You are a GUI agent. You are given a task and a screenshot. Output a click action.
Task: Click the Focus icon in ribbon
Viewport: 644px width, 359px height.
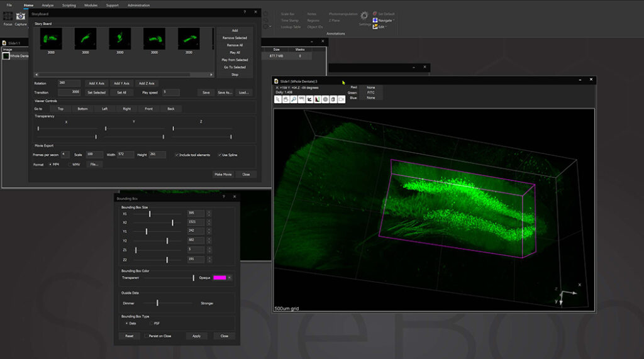click(x=8, y=17)
